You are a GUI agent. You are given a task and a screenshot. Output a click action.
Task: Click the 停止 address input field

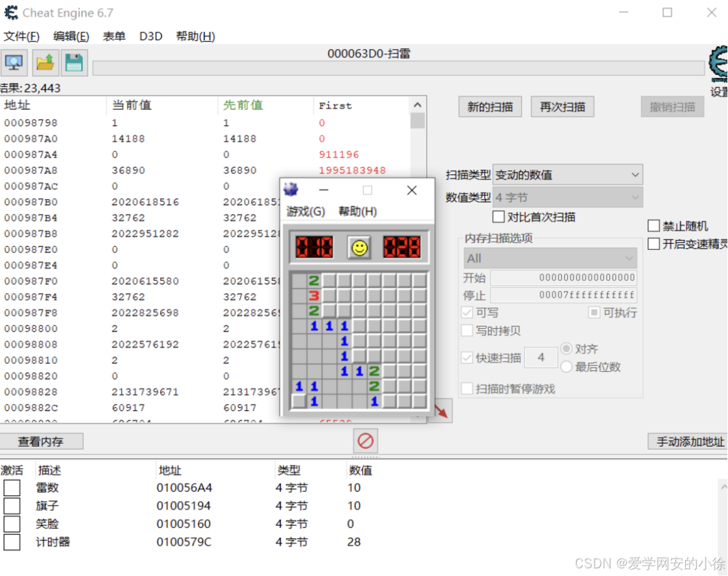564,295
